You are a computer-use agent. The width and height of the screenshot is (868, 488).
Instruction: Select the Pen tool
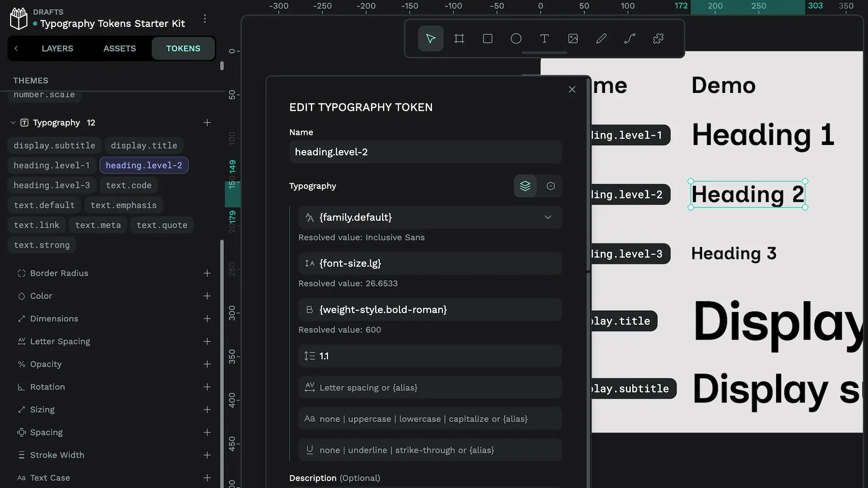(601, 38)
